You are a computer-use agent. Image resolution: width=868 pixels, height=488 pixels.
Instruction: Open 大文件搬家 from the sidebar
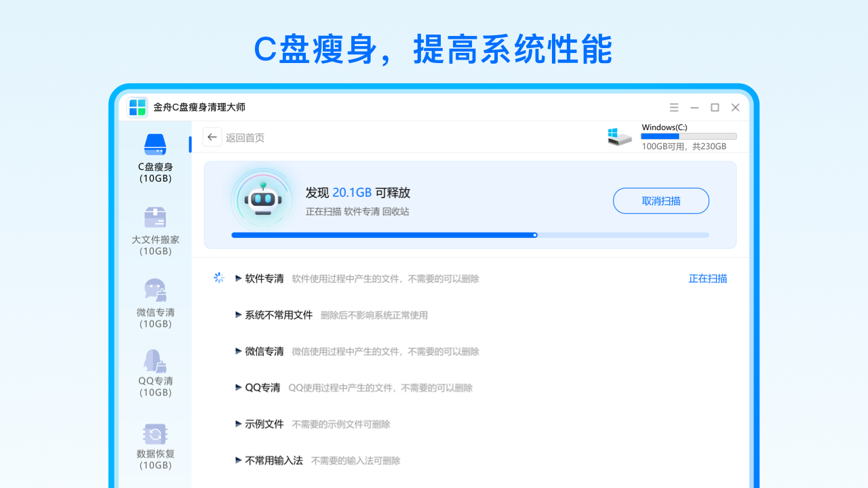155,218
